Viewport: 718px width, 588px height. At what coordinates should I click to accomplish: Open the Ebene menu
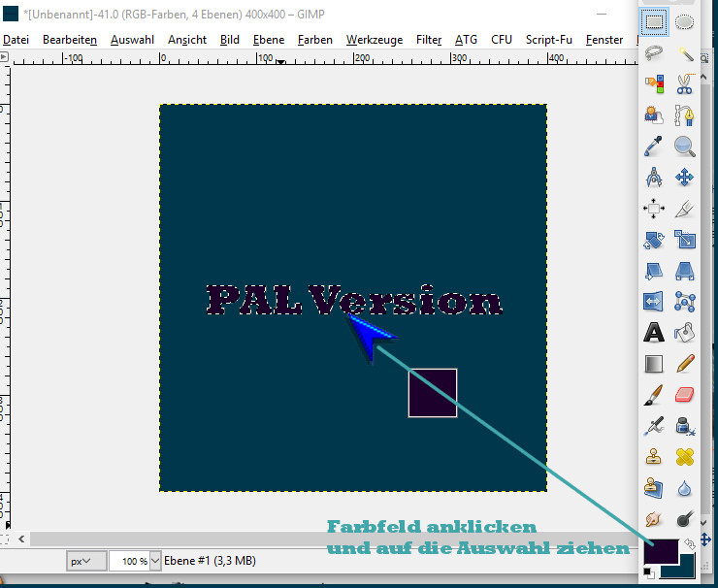pyautogui.click(x=269, y=40)
